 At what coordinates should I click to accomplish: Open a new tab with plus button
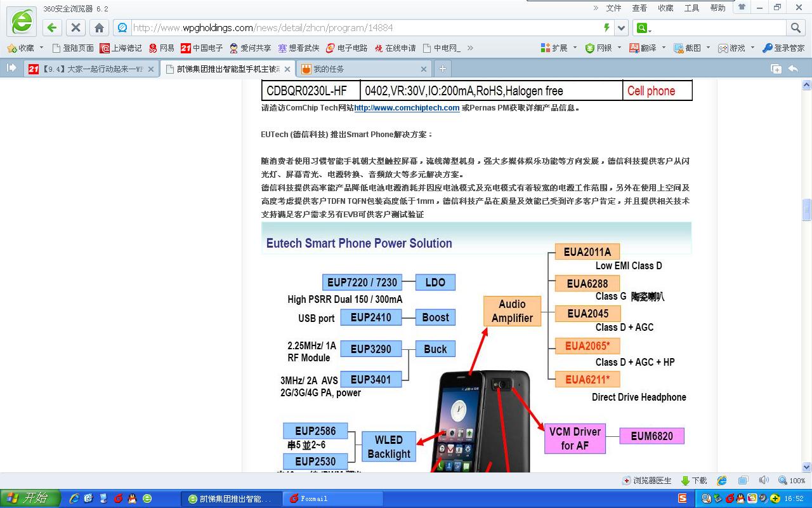[443, 69]
